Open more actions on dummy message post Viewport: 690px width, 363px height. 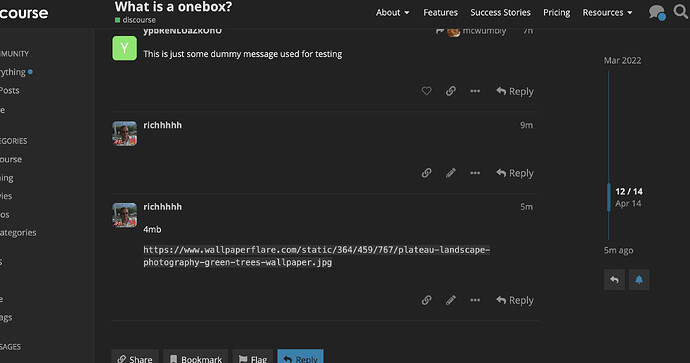tap(475, 91)
